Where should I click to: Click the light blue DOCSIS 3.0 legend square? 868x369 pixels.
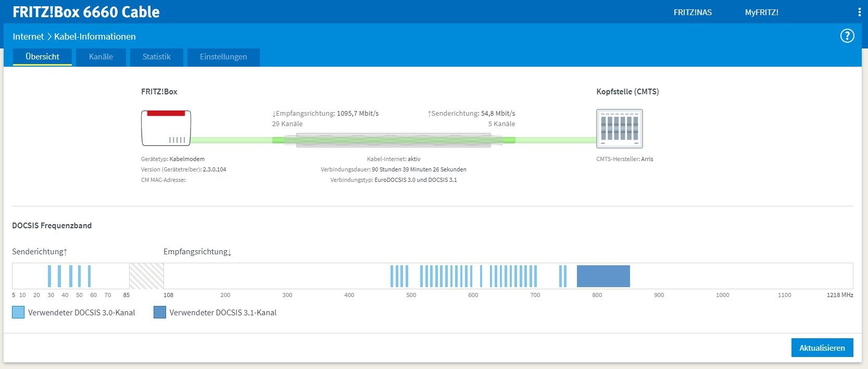(18, 313)
